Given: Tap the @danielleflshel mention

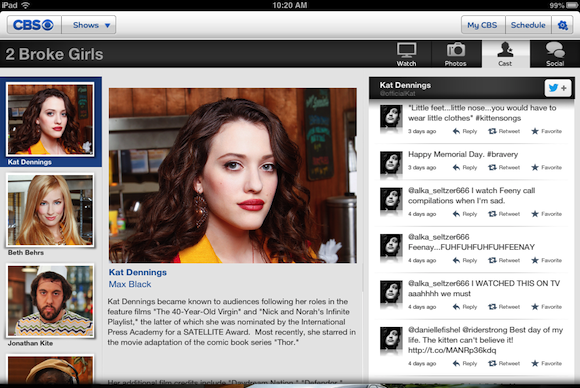Looking at the screenshot, I should [x=434, y=330].
